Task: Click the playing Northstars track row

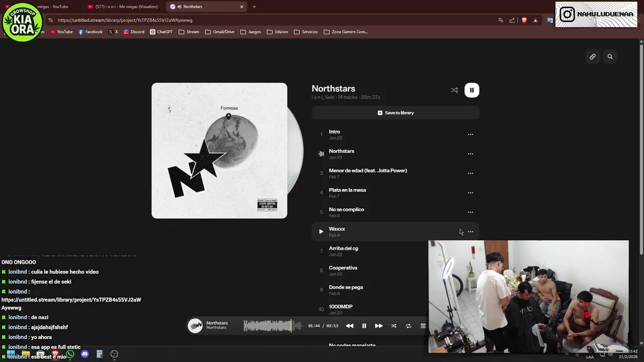Action: [x=395, y=154]
